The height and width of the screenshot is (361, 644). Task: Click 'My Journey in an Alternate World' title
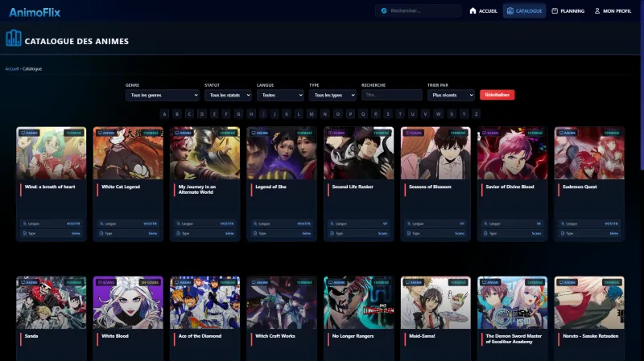[x=197, y=189]
